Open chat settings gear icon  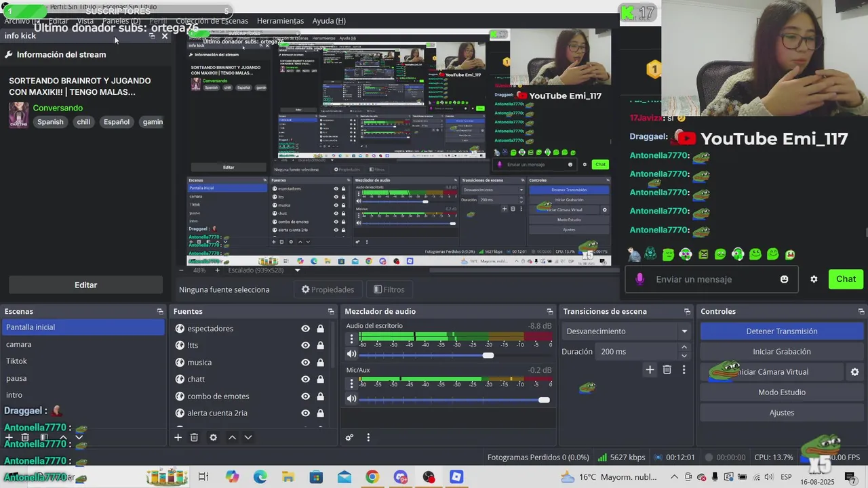coord(814,279)
